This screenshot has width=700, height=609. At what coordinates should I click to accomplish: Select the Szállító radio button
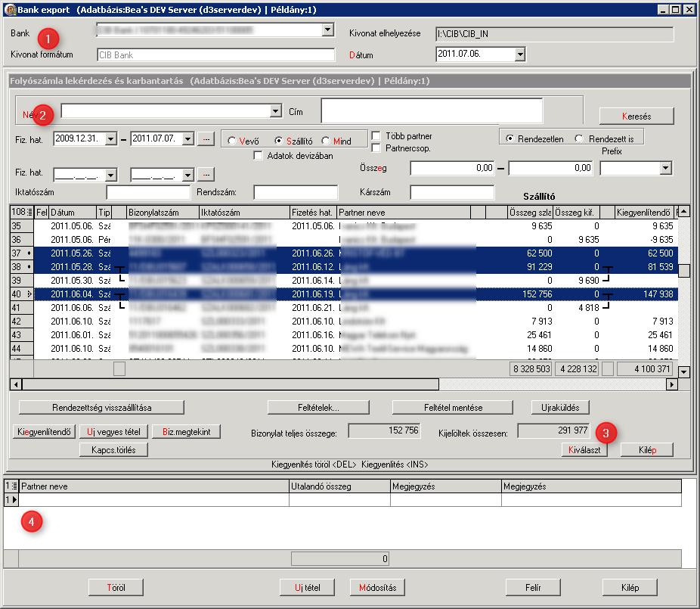tap(278, 141)
